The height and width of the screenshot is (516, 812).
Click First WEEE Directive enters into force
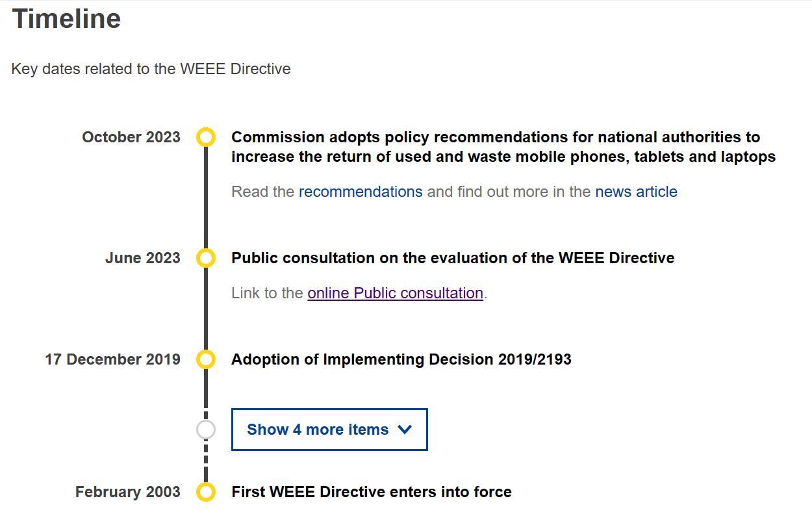tap(372, 492)
